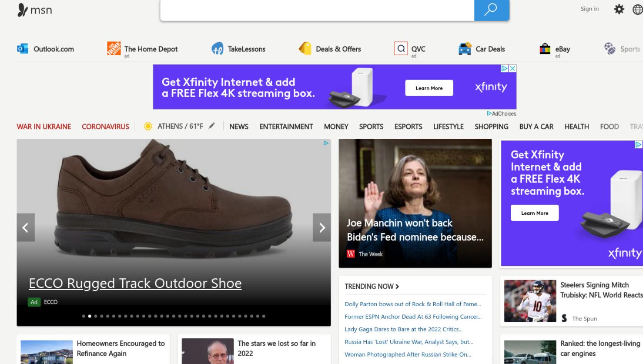Open the MONEY tab
This screenshot has height=364, width=643.
(336, 127)
